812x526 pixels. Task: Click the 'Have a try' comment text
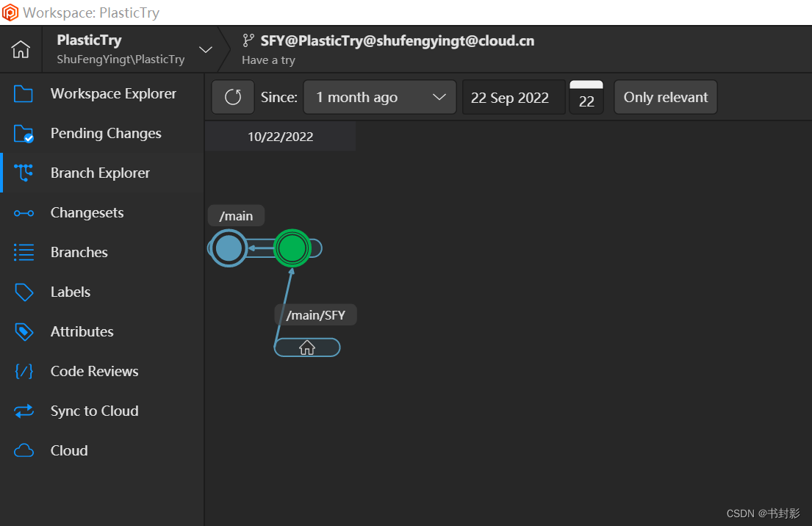(268, 60)
